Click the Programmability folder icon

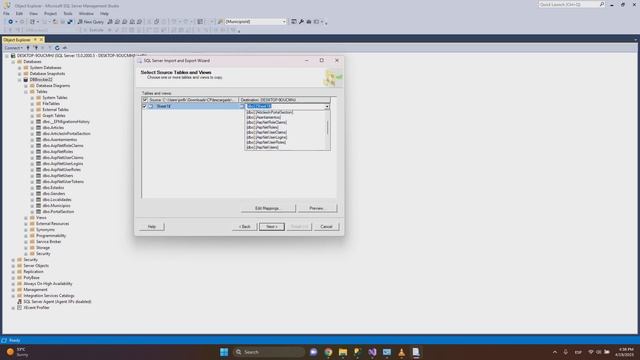point(32,236)
